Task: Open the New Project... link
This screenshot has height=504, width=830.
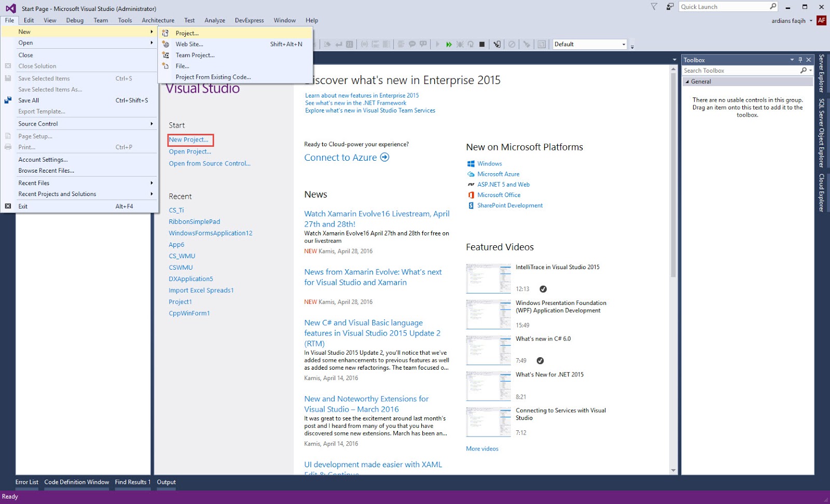Action: pos(190,140)
